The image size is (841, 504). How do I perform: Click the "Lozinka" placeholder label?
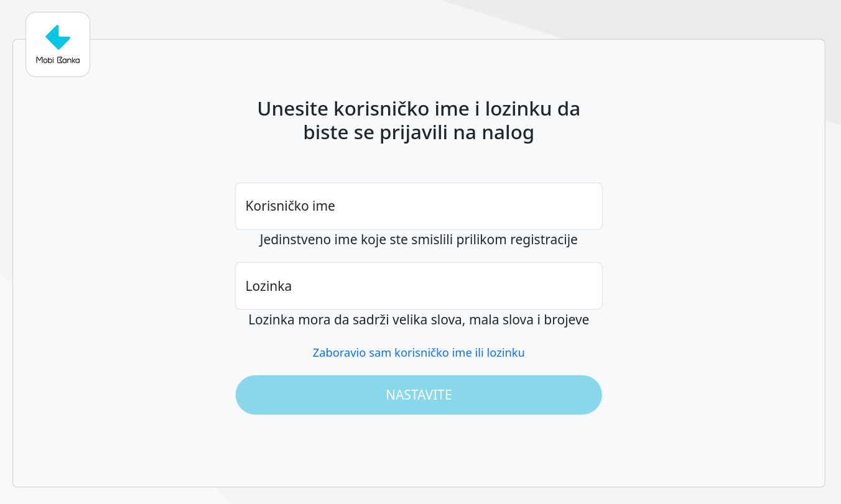coord(269,286)
